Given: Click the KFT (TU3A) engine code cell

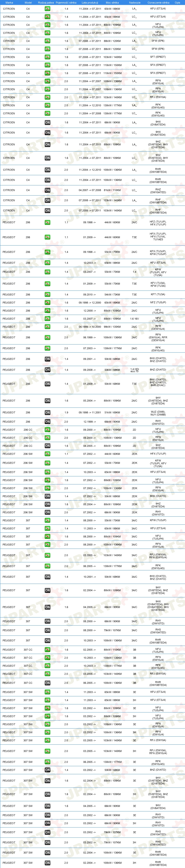Looking at the screenshot, I should 158,295.
